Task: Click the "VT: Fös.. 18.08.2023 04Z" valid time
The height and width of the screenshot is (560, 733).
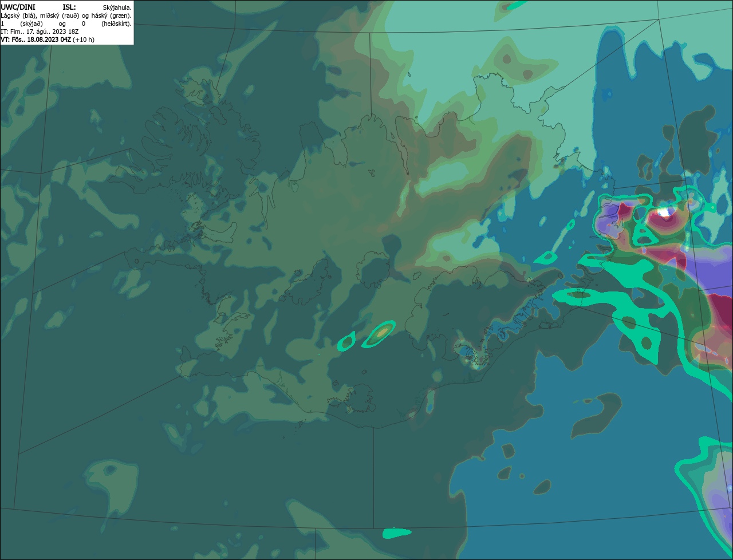Action: click(36, 40)
